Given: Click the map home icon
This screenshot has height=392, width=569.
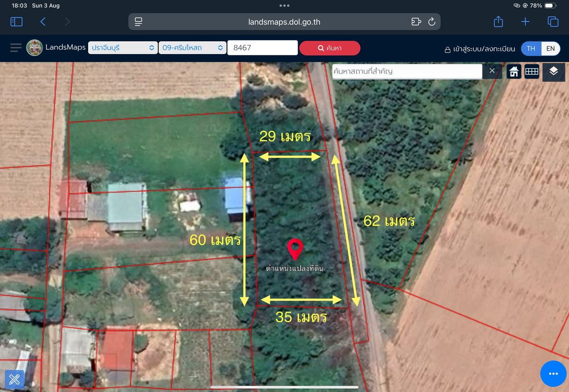Looking at the screenshot, I should 514,72.
